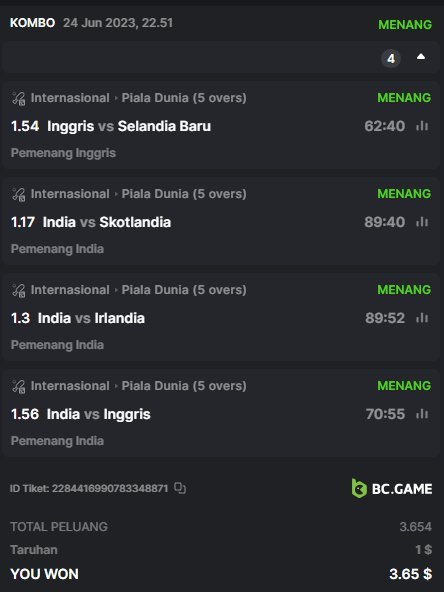Click the 62:40 score of first match
444x592 pixels.
click(x=384, y=126)
